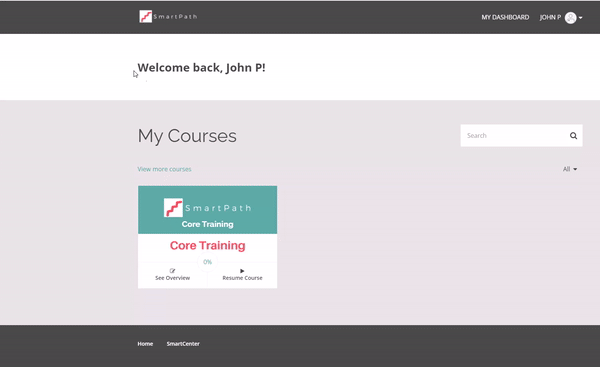Screen dimensions: 600x367
Task: Open the SmartCenter footer link
Action: [x=183, y=344]
